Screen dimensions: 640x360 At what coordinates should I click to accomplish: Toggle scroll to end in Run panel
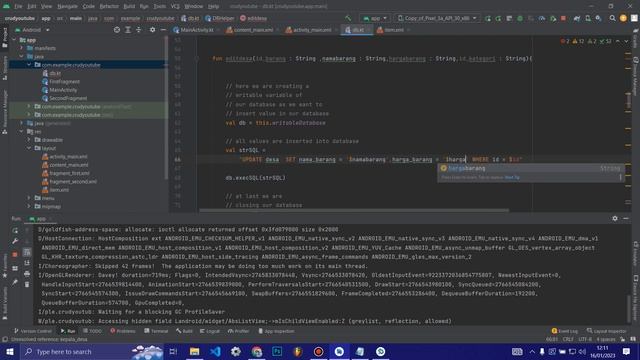click(x=27, y=263)
